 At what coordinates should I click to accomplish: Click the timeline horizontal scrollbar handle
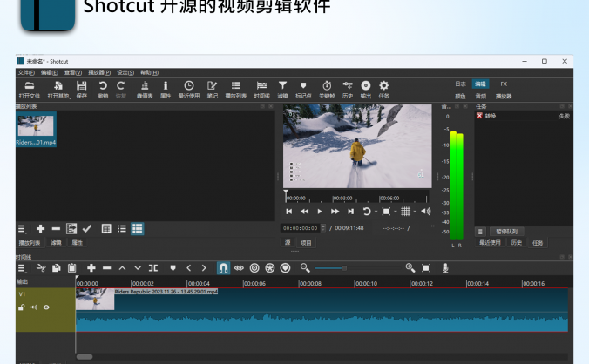pyautogui.click(x=85, y=357)
